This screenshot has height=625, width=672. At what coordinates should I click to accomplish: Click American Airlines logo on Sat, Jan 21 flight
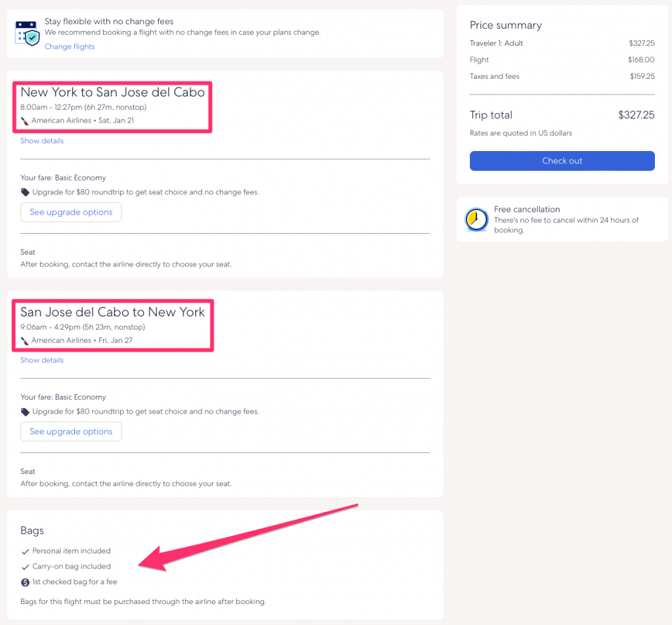click(x=25, y=121)
